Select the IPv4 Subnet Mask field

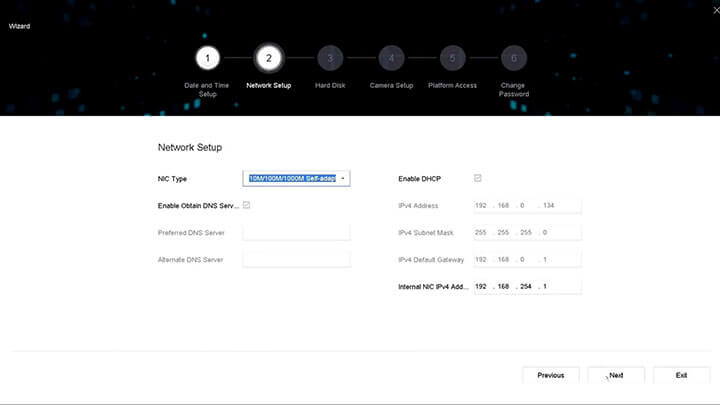pos(527,232)
